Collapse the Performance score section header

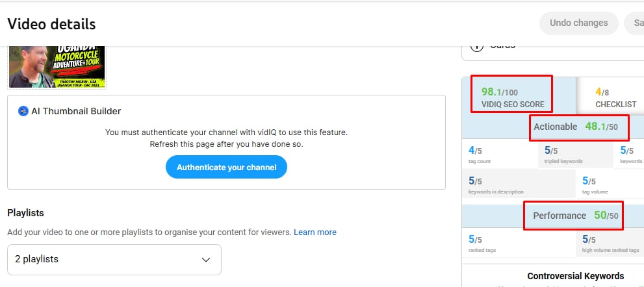573,216
